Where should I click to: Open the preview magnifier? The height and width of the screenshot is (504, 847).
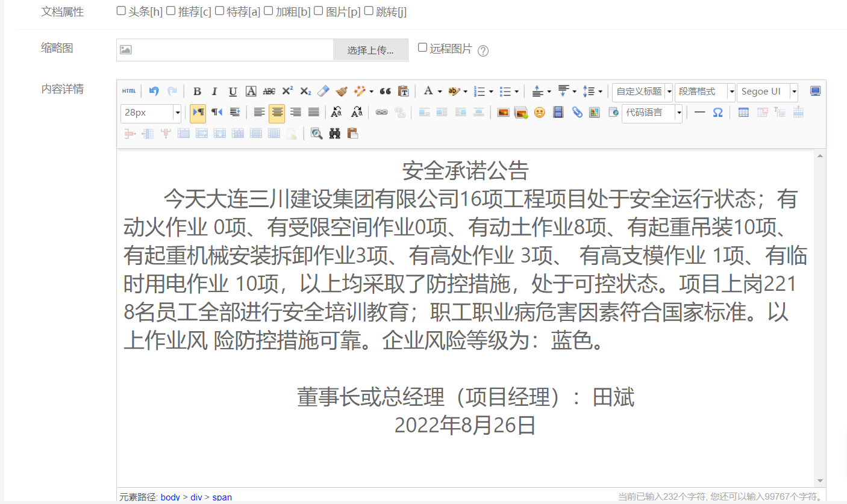coord(317,133)
